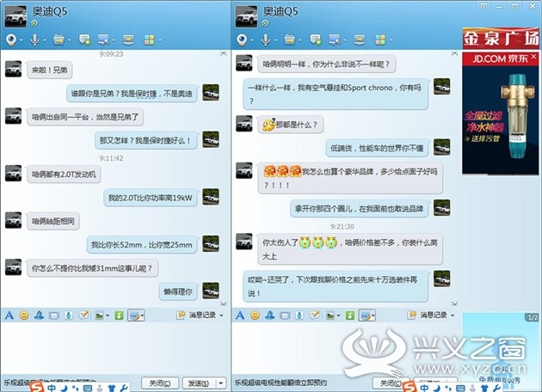542x392 pixels.
Task: Expand file transfer options arrow in left window
Action: (x=69, y=40)
